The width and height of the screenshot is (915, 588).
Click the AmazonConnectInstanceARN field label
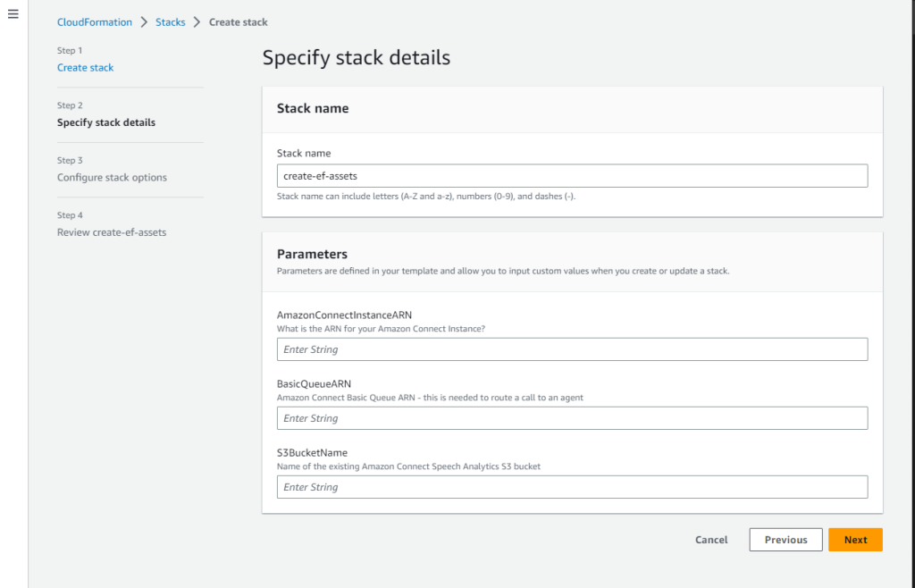coord(344,315)
